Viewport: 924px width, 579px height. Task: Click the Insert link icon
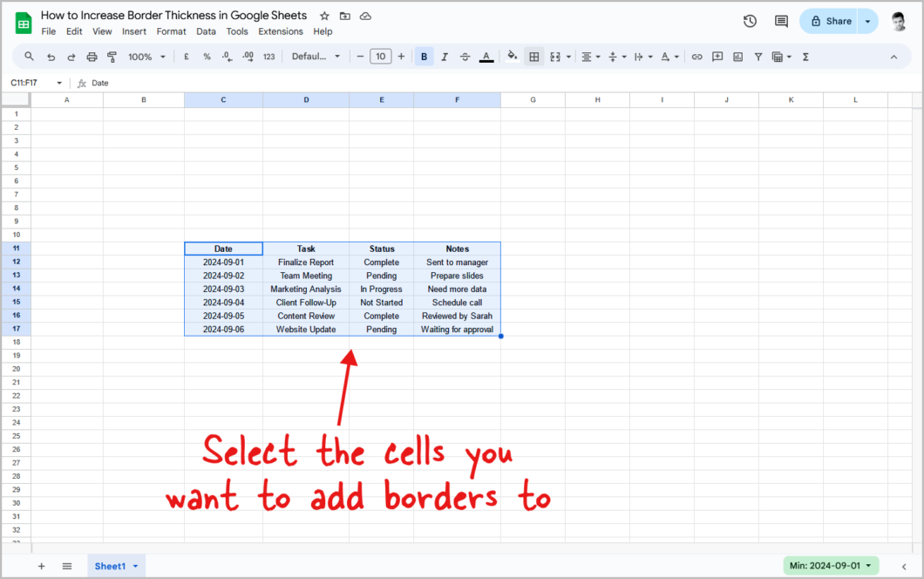click(697, 57)
